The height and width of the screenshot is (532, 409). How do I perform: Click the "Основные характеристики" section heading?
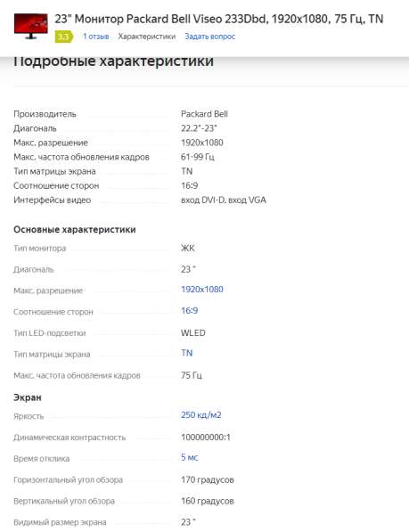tap(75, 230)
